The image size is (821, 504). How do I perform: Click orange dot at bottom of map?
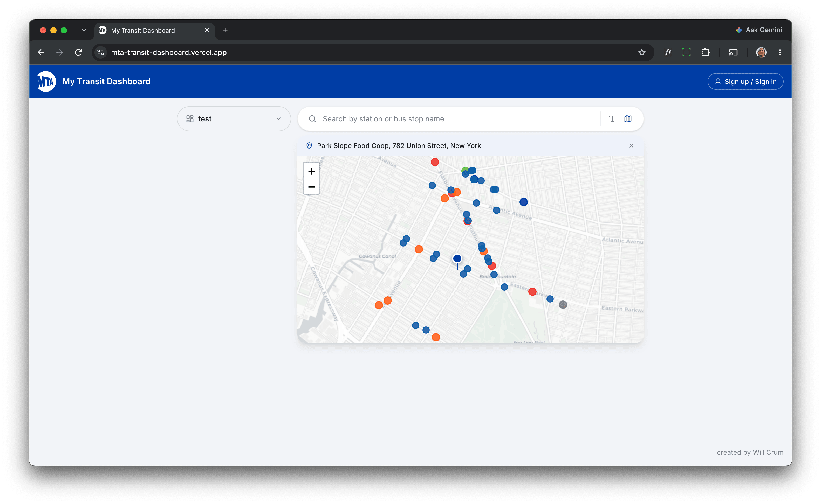(x=435, y=337)
